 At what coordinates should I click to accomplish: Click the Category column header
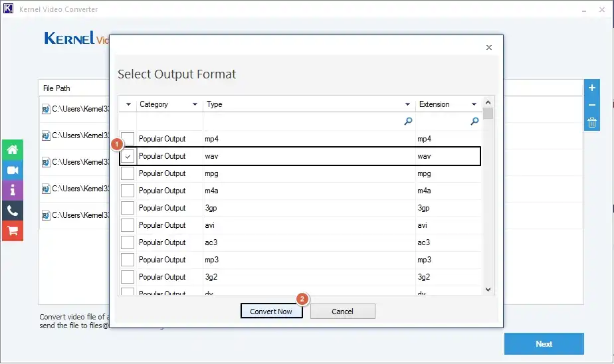[x=169, y=104]
